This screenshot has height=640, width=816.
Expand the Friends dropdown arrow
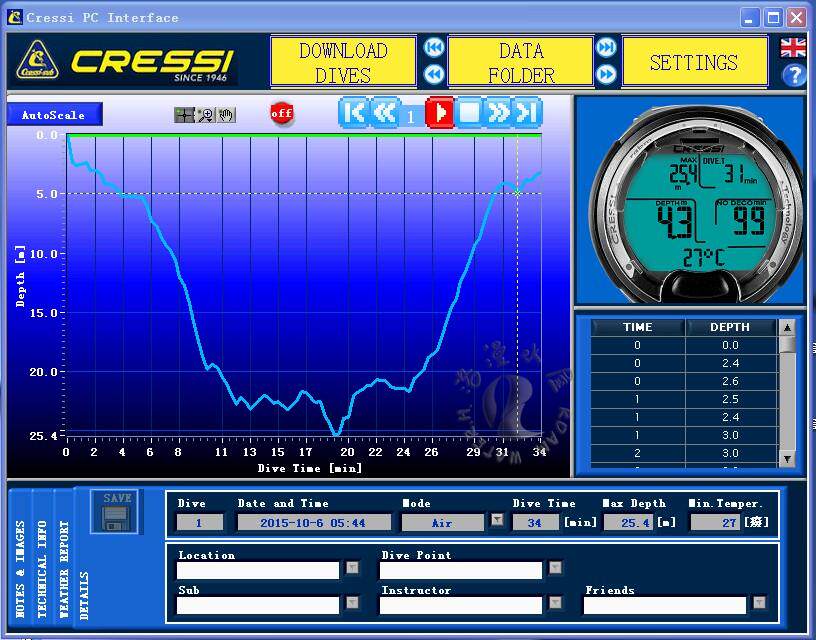pos(759,603)
